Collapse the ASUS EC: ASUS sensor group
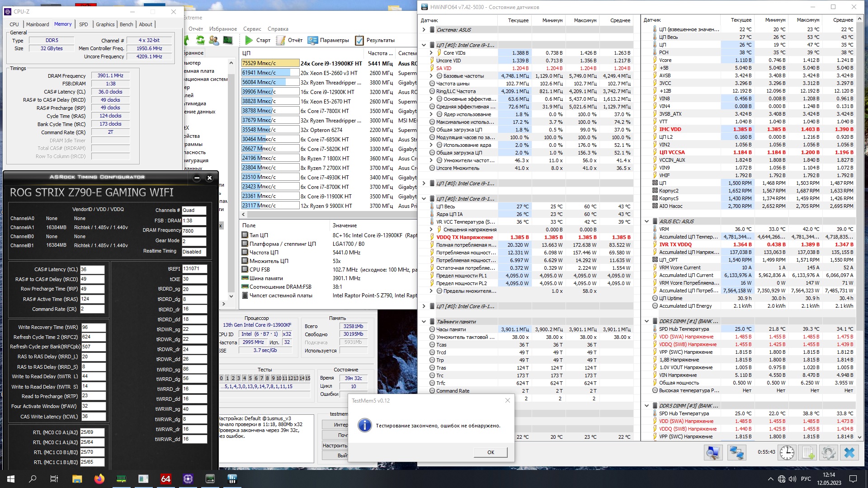The height and width of the screenshot is (488, 868). click(646, 221)
